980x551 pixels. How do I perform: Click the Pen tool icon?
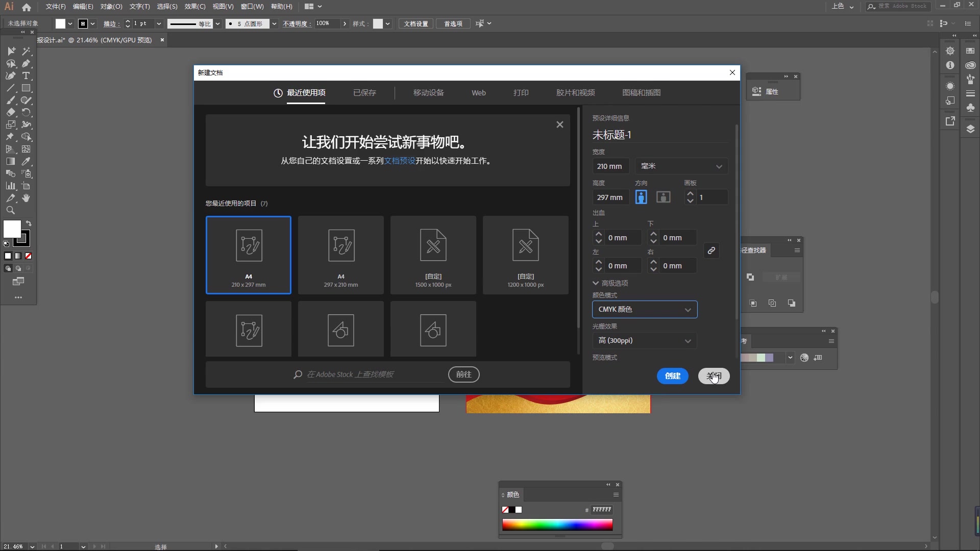(x=26, y=63)
